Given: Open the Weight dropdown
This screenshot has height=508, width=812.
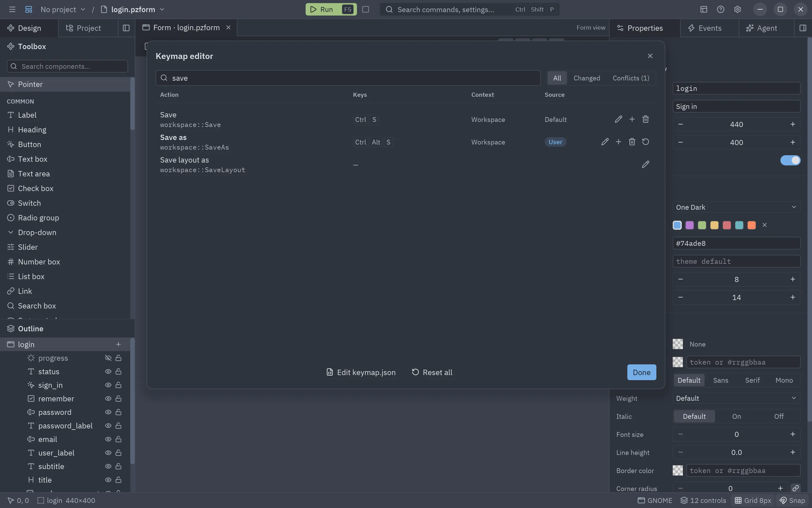Looking at the screenshot, I should 736,398.
